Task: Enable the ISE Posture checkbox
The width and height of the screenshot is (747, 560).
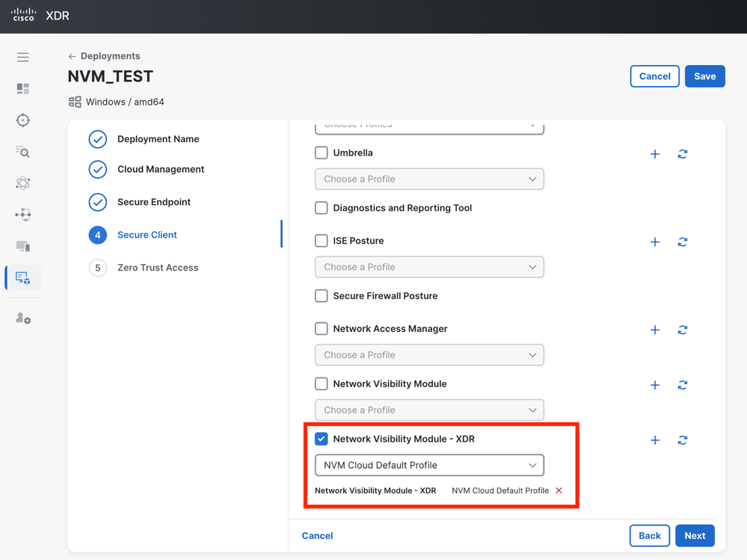Action: [x=321, y=241]
